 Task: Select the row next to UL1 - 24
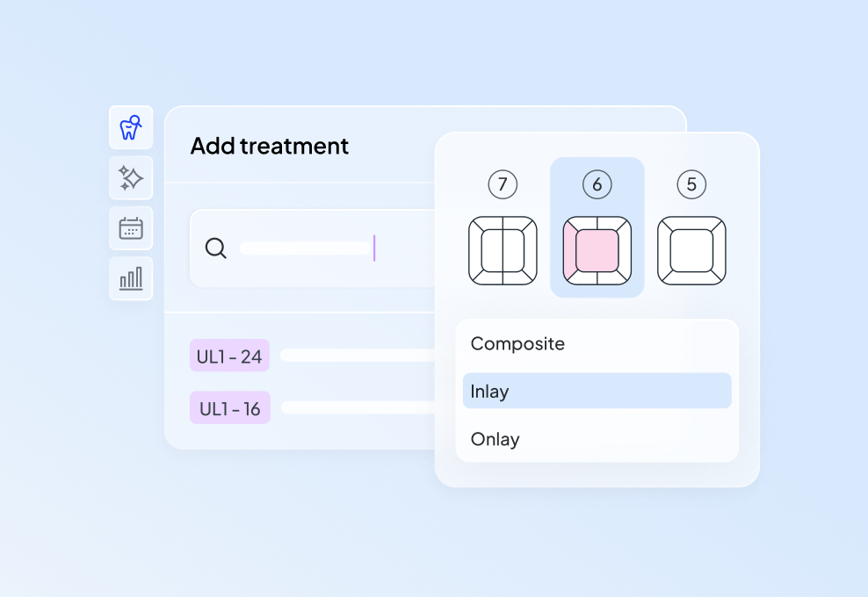356,356
